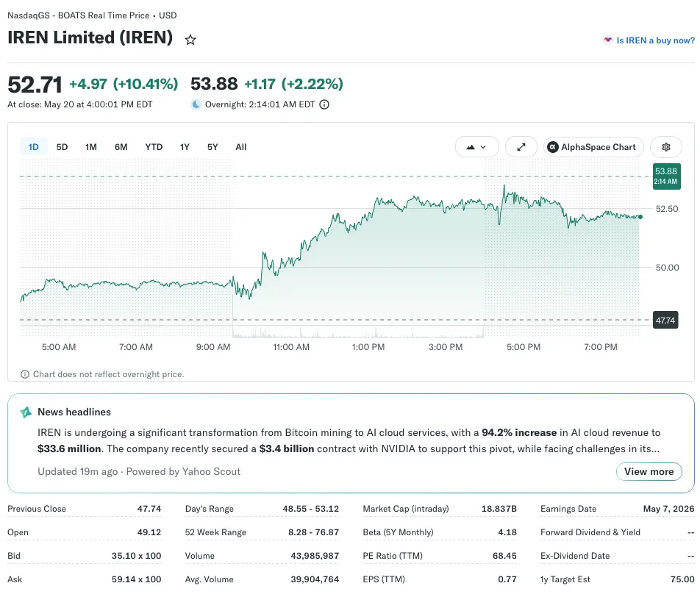Click the overnight price 53.88 in the header

click(214, 84)
